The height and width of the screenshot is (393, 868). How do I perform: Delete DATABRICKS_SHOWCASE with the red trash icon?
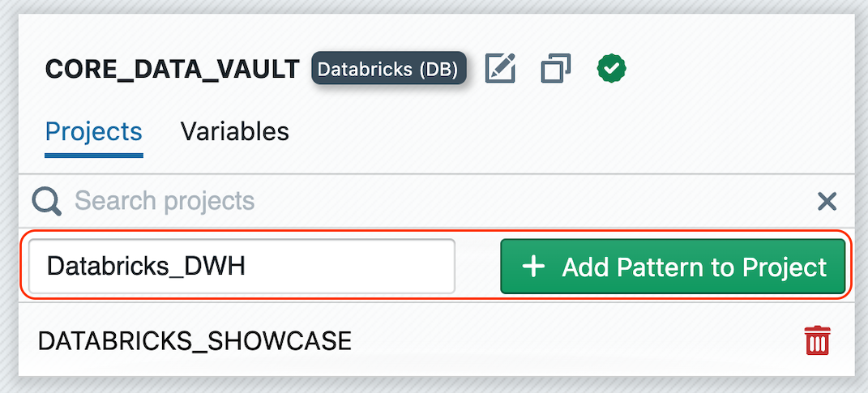click(818, 340)
